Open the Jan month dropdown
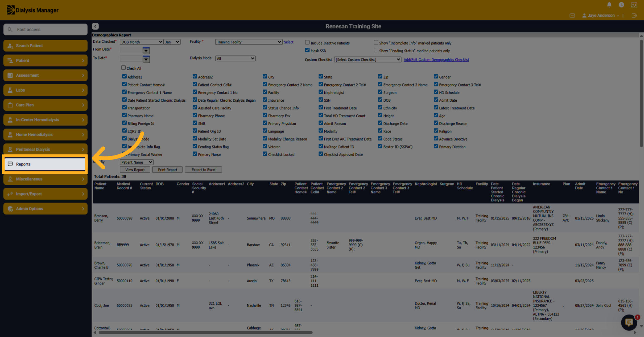The image size is (644, 337). pyautogui.click(x=172, y=42)
